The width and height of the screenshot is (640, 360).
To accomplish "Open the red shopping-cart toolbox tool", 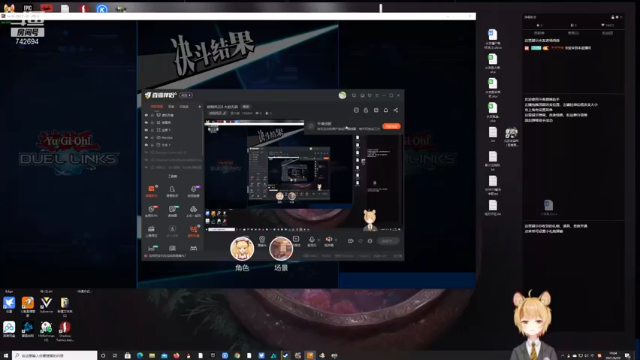I will pos(193,229).
